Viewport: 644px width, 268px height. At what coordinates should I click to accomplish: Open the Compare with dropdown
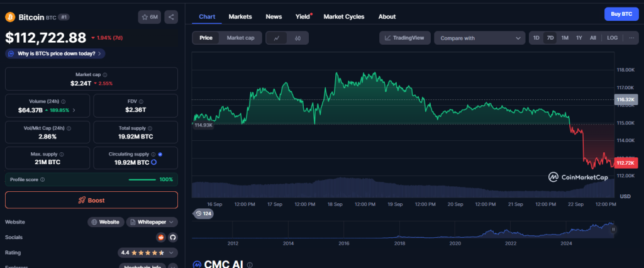click(x=479, y=38)
